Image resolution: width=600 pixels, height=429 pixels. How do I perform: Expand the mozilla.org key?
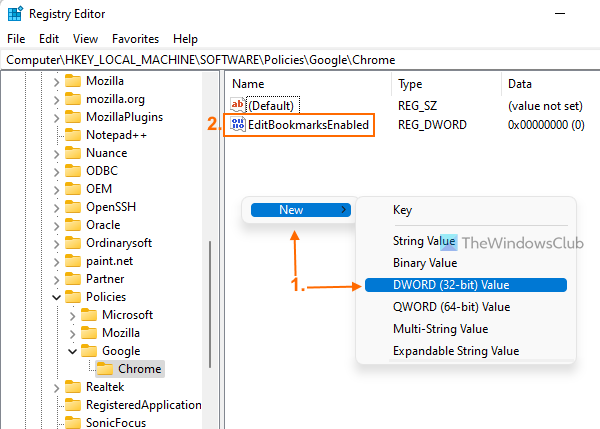(56, 100)
